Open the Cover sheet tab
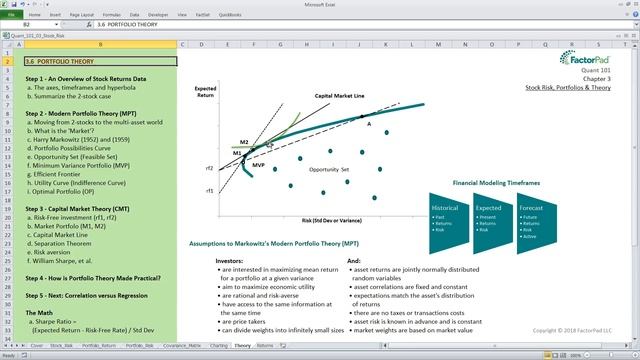The width and height of the screenshot is (640, 360). pos(36,346)
